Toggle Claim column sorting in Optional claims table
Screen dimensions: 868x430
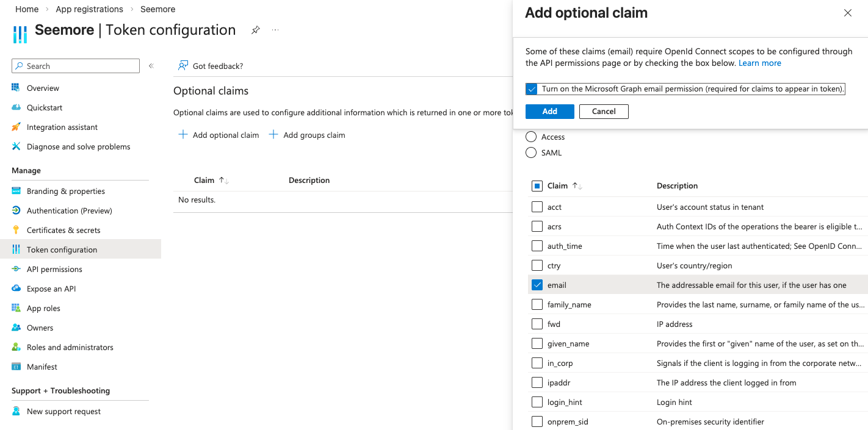click(x=209, y=180)
